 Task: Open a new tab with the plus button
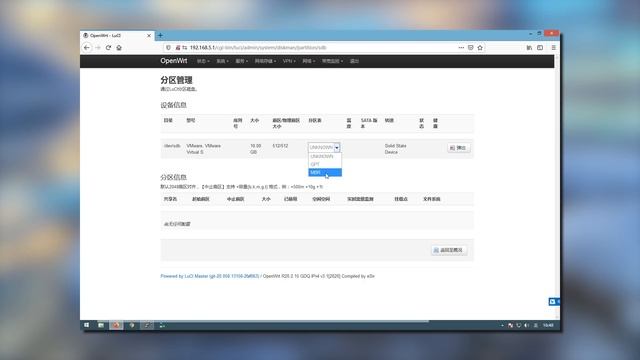160,36
